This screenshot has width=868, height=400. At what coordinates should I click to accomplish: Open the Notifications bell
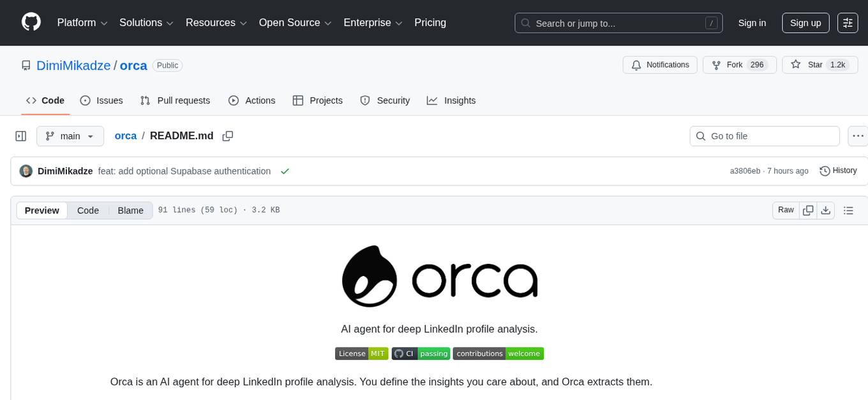(660, 65)
